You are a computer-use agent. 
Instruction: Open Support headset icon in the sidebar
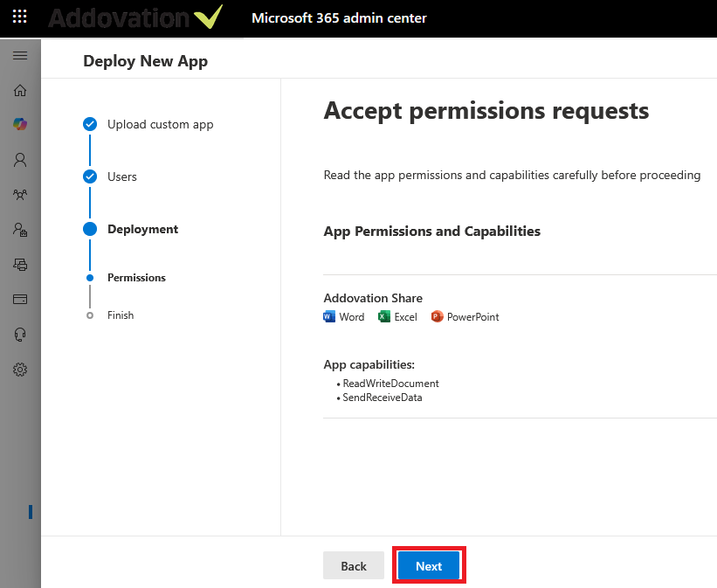tap(20, 334)
